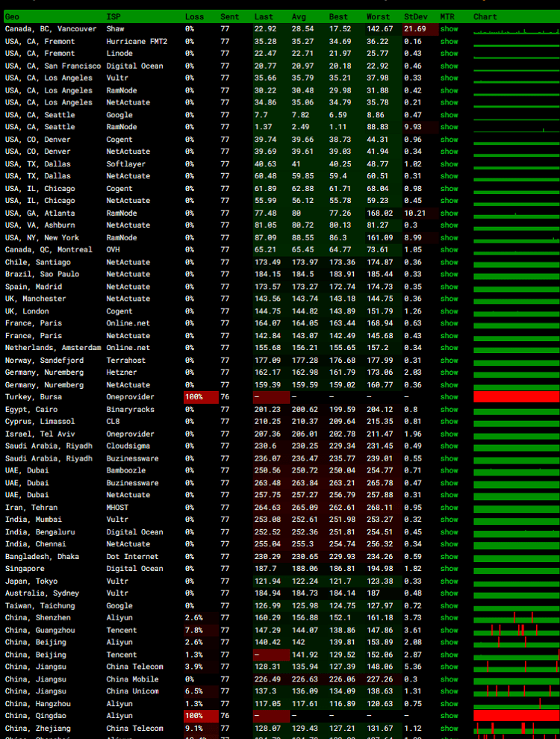The width and height of the screenshot is (560, 739).
Task: Sort table by the ISP column header
Action: click(113, 16)
